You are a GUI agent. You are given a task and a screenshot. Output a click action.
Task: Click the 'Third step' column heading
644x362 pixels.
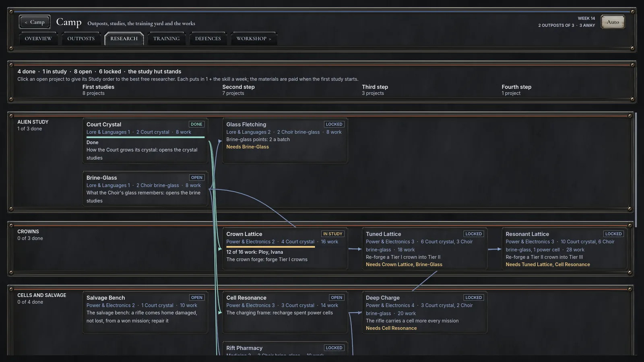click(375, 87)
